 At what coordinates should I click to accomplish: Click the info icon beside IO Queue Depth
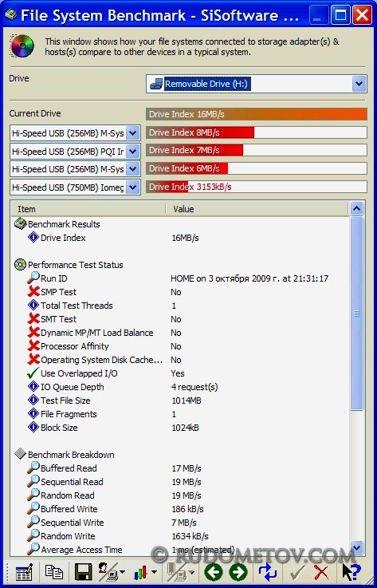[x=33, y=387]
